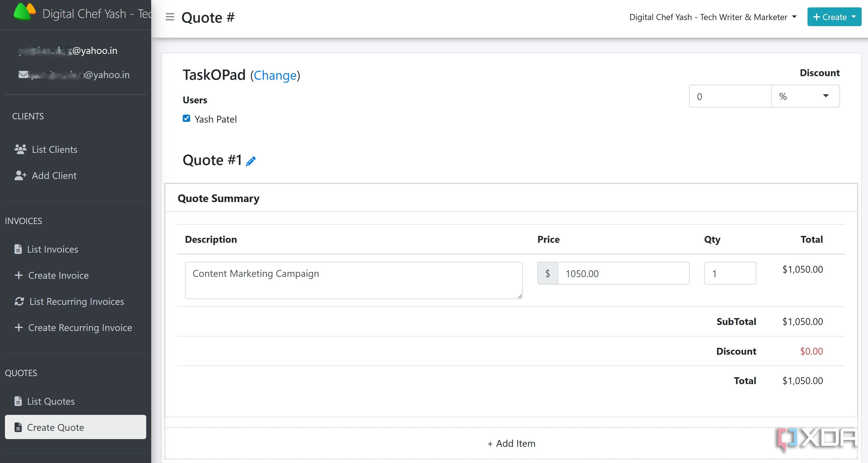Open List Clients in sidebar
Viewport: 868px width, 463px height.
point(76,149)
